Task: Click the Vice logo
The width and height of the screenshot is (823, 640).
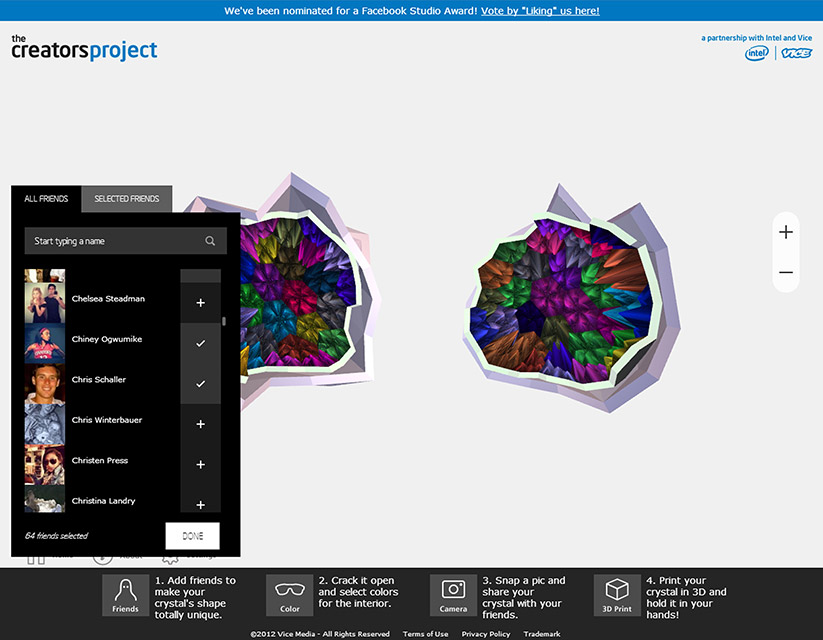Action: click(x=797, y=53)
